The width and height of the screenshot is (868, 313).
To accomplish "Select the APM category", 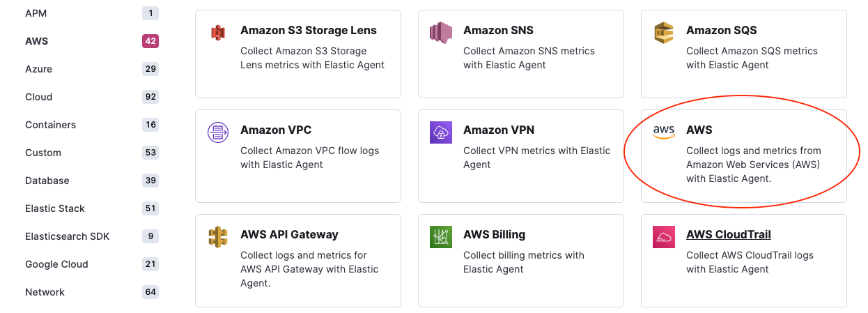I will (36, 13).
